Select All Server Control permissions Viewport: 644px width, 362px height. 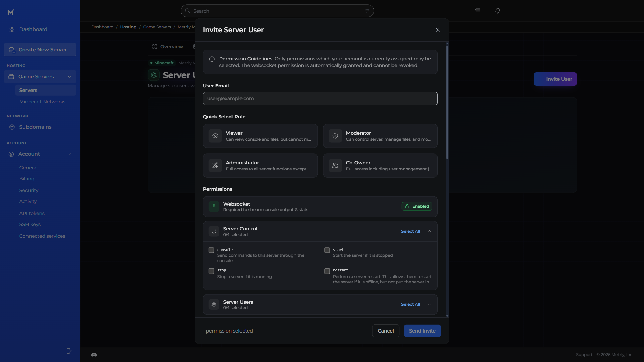(x=410, y=231)
